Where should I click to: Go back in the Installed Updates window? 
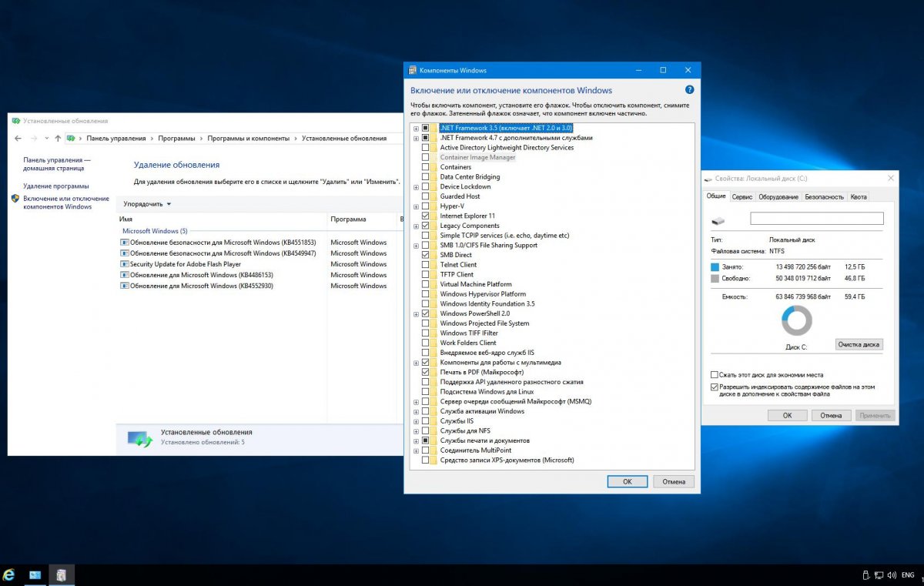pos(18,139)
